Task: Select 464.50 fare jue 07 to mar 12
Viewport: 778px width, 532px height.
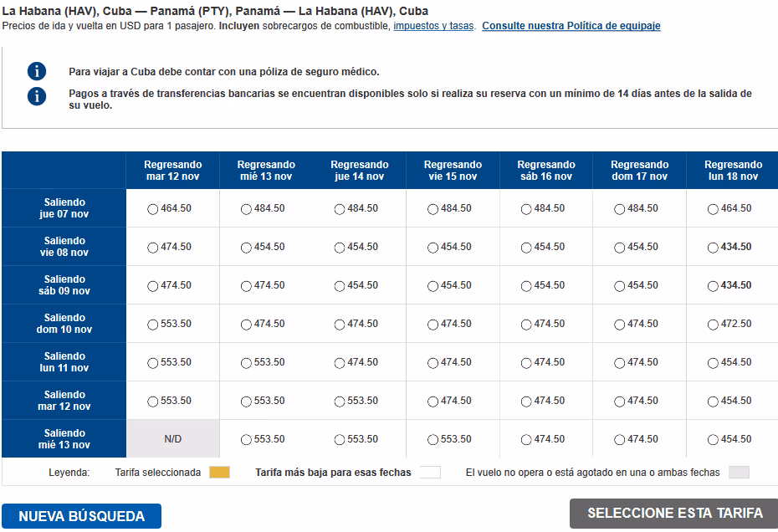Action: [153, 209]
